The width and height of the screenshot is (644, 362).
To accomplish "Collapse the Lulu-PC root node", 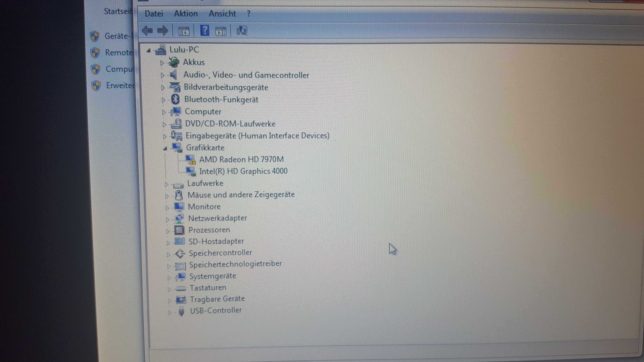I will click(x=149, y=51).
